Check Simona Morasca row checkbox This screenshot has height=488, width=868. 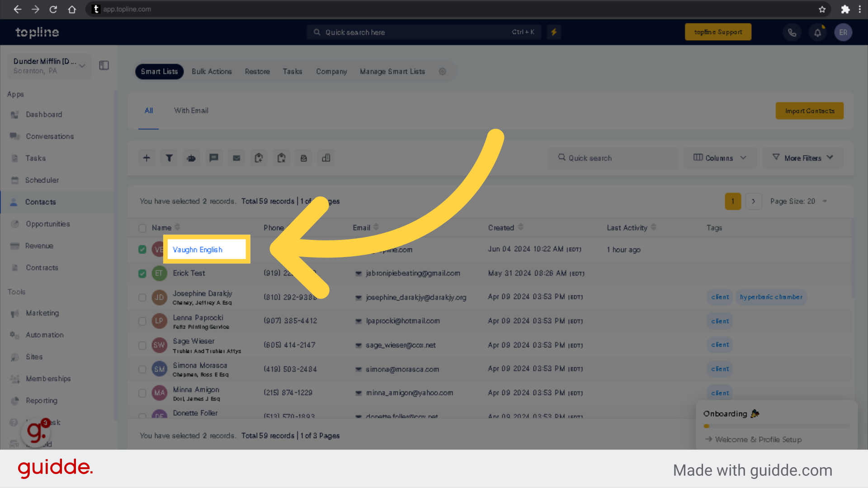tap(142, 369)
